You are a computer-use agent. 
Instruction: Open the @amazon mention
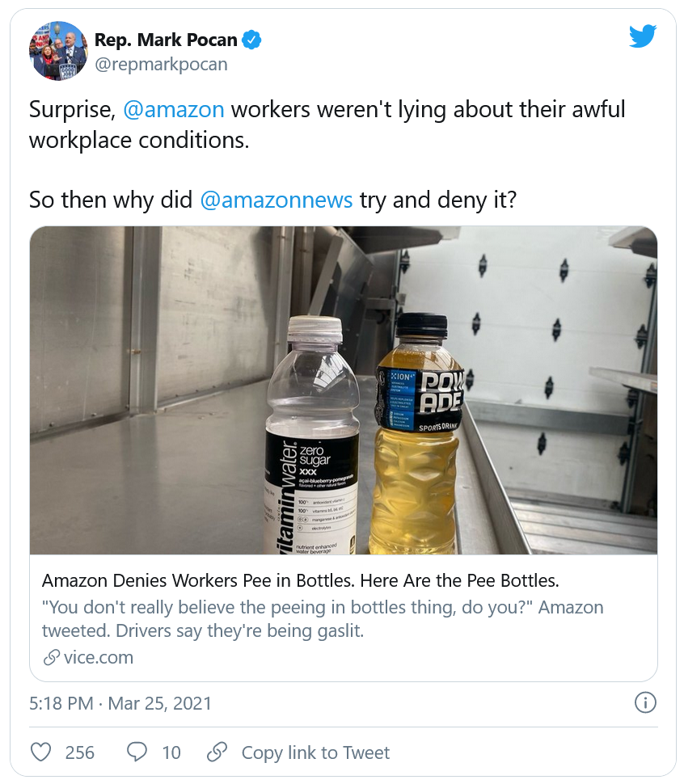[x=173, y=109]
